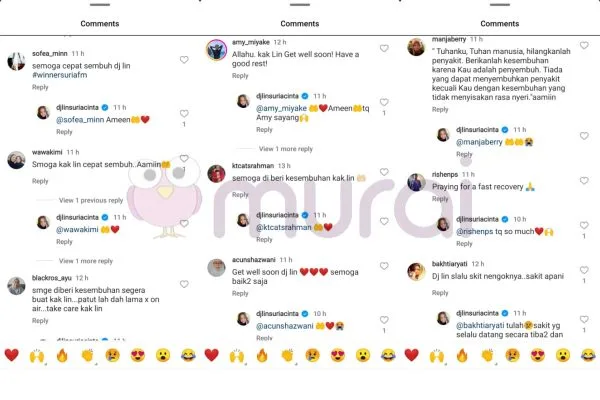Screen dimensions: 600x400
Task: Tap the crying laughing emoji at far right
Action: [588, 356]
